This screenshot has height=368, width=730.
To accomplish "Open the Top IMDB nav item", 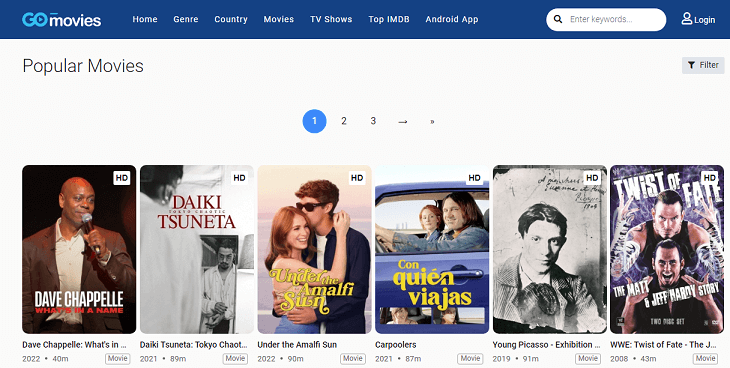I will [389, 20].
